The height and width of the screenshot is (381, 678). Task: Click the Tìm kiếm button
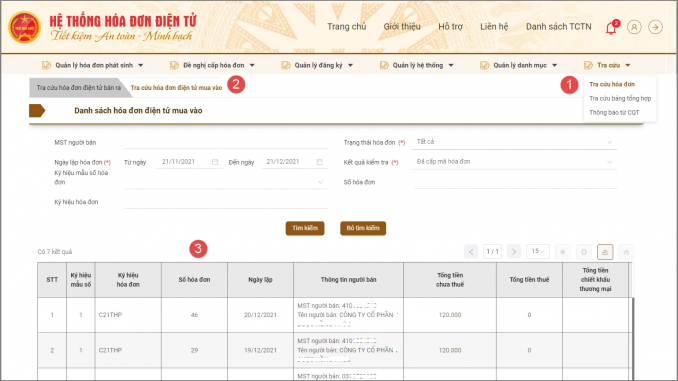(305, 228)
